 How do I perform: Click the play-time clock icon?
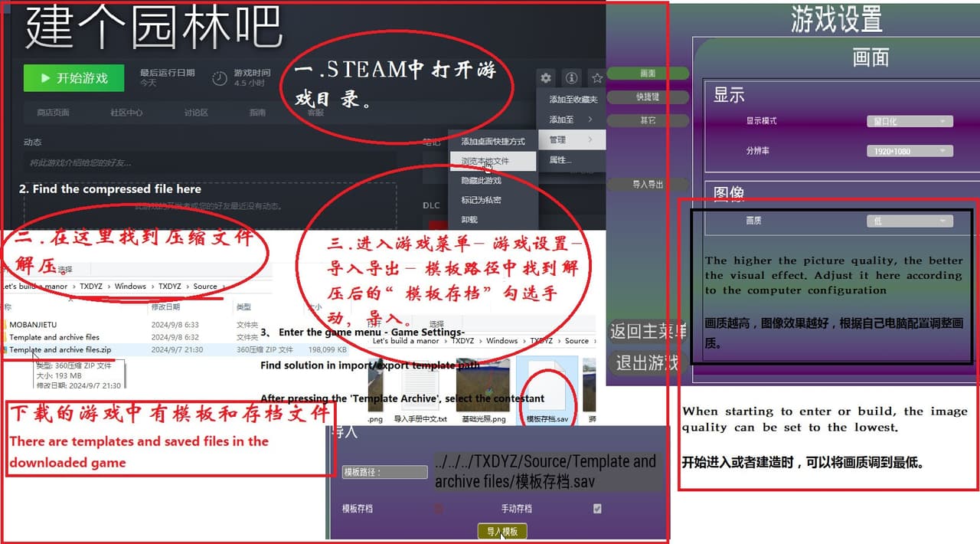click(x=220, y=78)
